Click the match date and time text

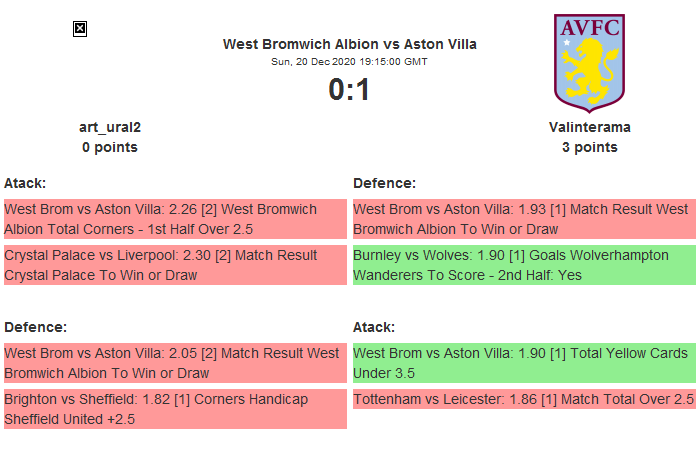(x=349, y=62)
